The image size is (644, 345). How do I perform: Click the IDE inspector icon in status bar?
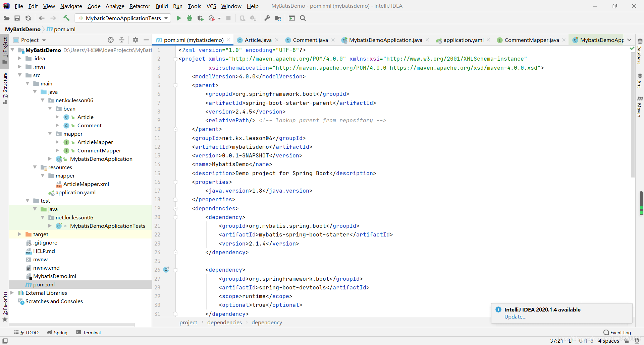[637, 341]
